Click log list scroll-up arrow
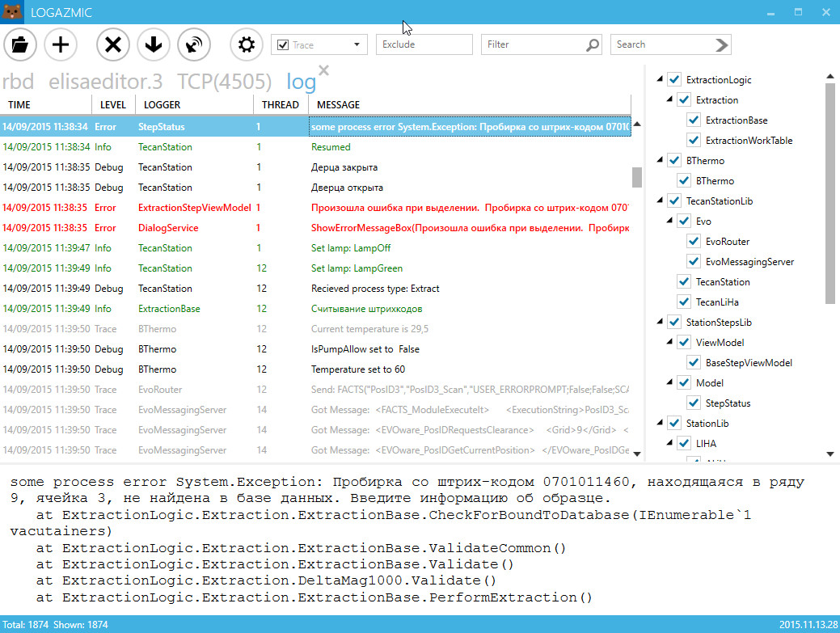The height and width of the screenshot is (633, 840). pos(637,124)
